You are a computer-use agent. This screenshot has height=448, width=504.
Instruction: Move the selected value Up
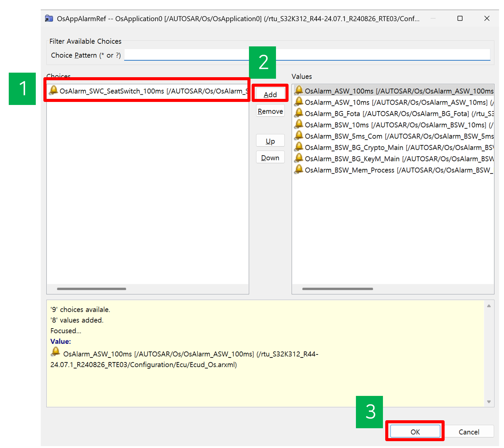tap(270, 141)
